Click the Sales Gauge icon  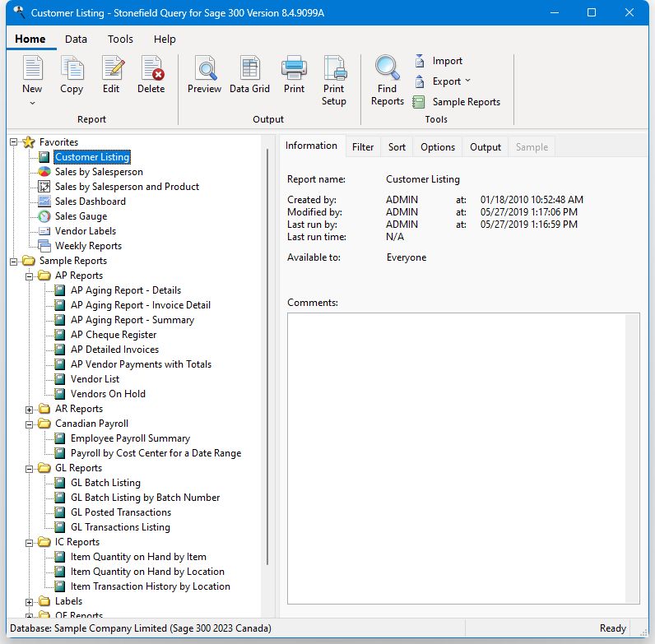point(44,216)
